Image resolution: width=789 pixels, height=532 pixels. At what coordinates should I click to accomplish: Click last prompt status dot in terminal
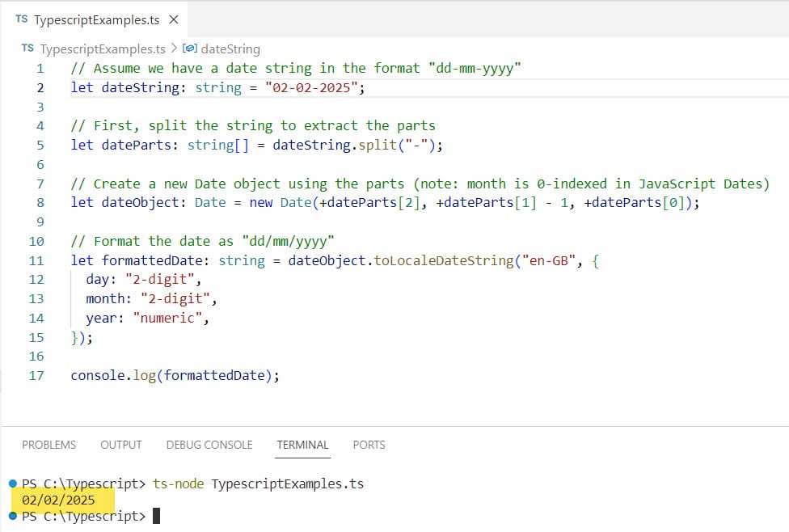tap(13, 516)
